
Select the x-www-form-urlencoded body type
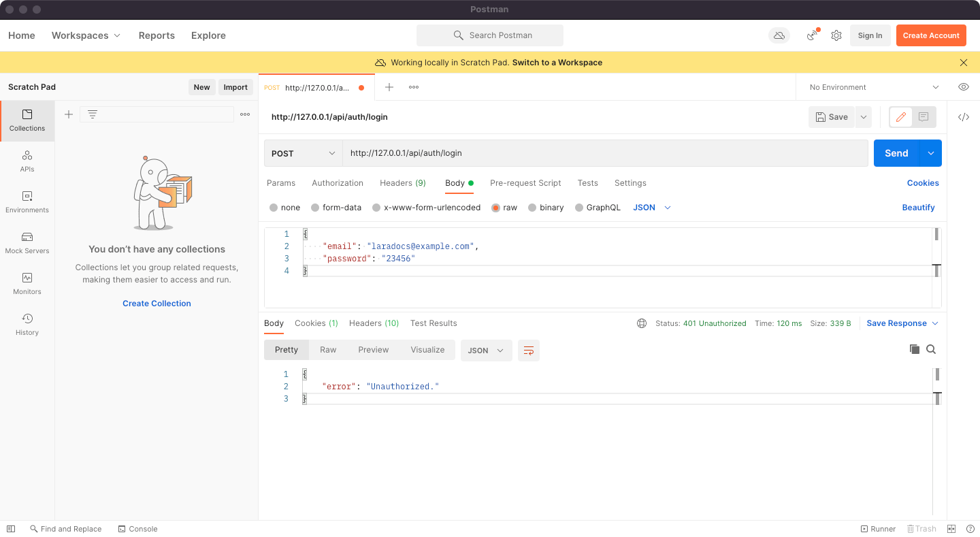426,208
